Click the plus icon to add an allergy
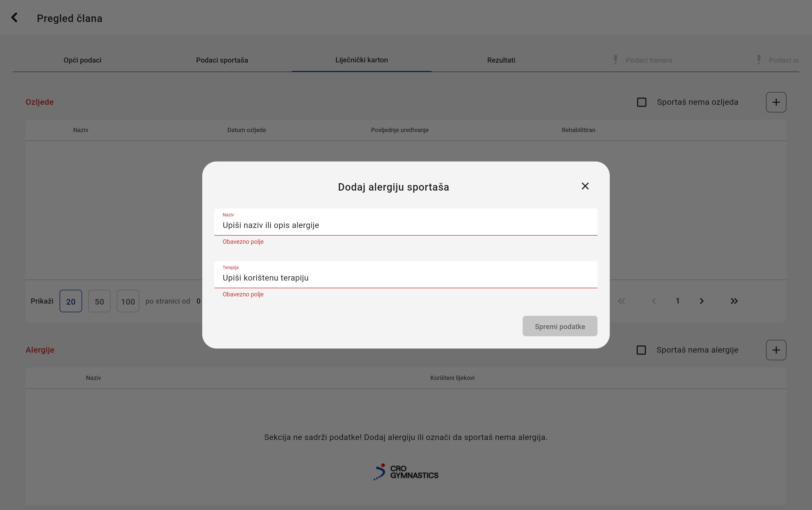 point(775,350)
